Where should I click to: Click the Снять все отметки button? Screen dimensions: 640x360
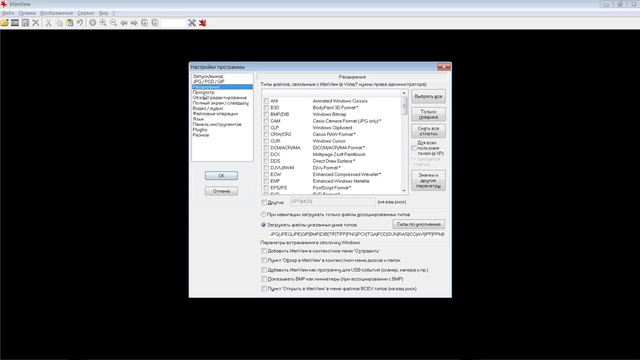tap(428, 131)
